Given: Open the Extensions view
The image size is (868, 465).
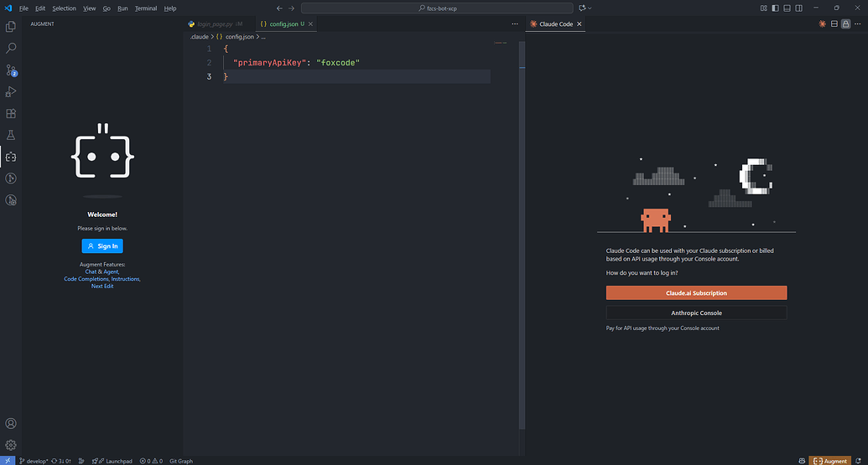Looking at the screenshot, I should pyautogui.click(x=11, y=113).
